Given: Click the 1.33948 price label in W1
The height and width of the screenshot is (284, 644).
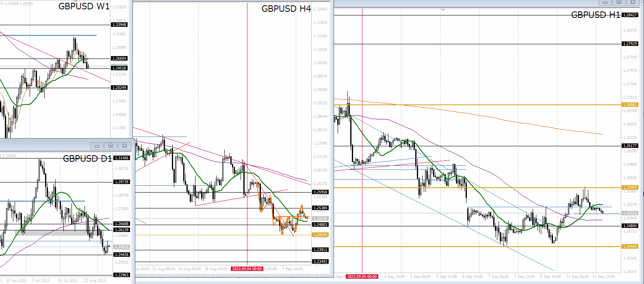Looking at the screenshot, I should [119, 25].
